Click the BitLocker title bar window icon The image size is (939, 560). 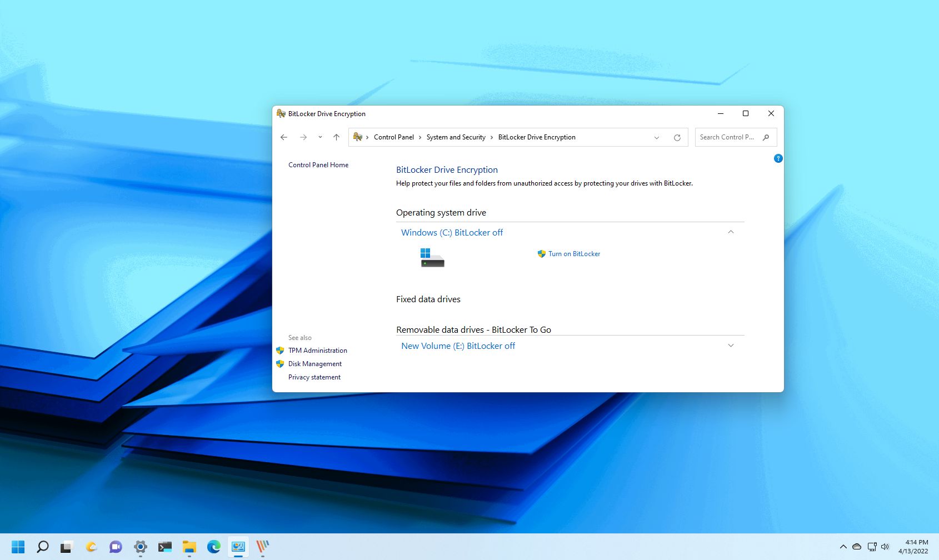coord(281,113)
